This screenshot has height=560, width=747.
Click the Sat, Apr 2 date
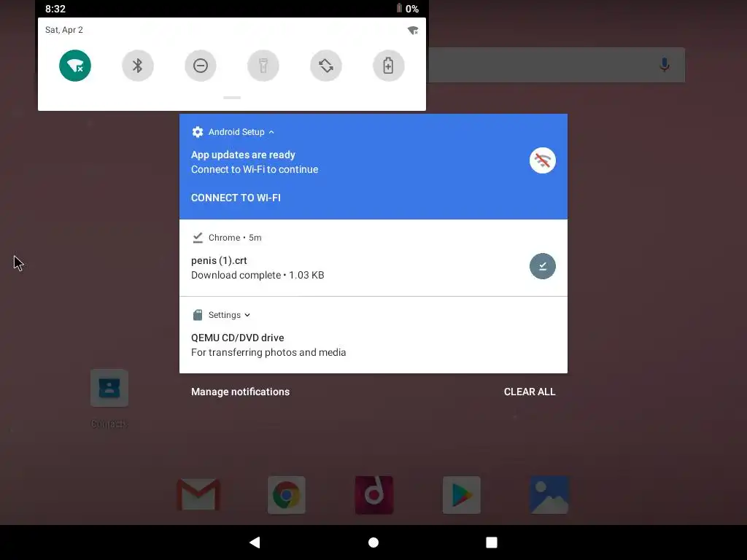pyautogui.click(x=64, y=29)
